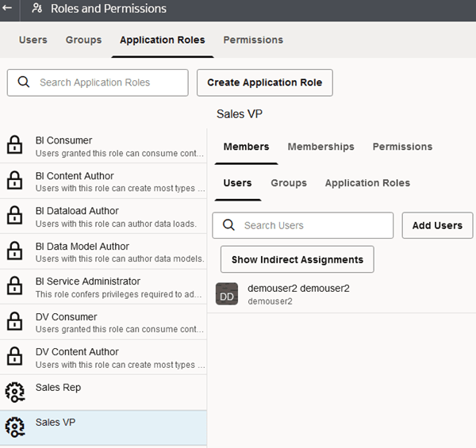Click the gear icon beside Sales Rep
Viewport: 476px width, 448px height.
[14, 392]
